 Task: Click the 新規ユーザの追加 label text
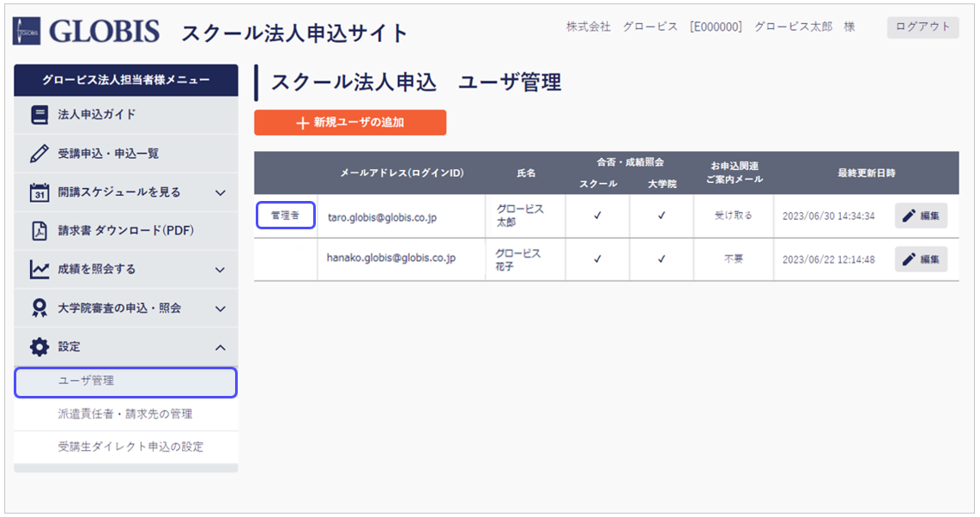coord(359,123)
